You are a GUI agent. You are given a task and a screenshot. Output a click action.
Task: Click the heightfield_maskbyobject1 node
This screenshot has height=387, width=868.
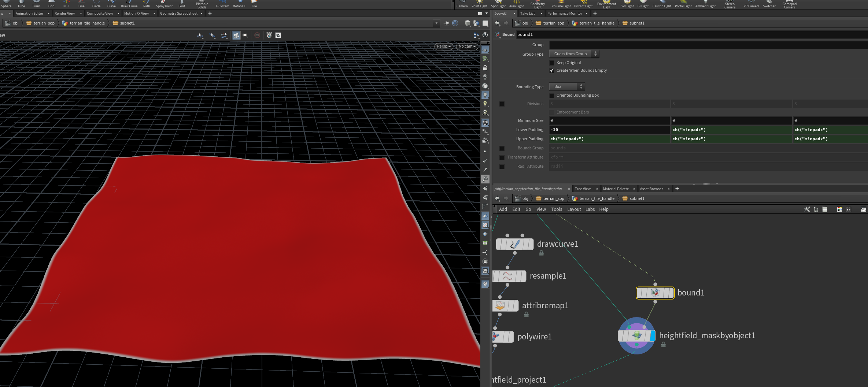[636, 336]
